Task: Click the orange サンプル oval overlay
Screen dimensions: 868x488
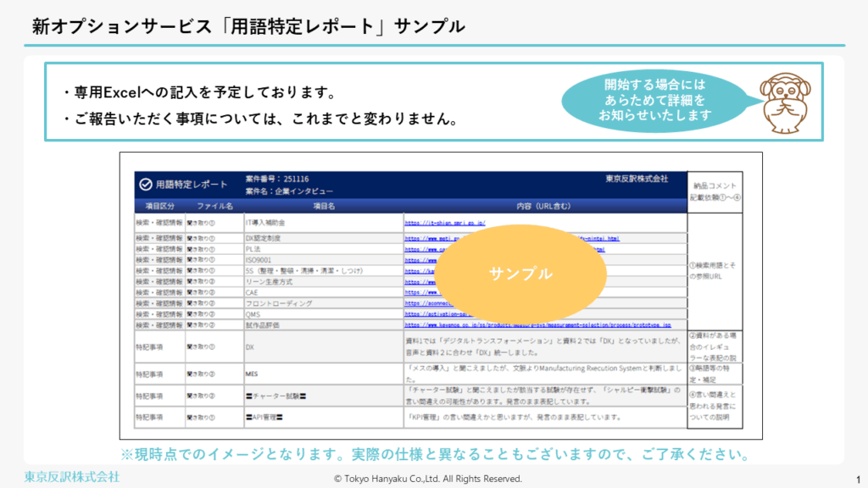Action: [520, 274]
